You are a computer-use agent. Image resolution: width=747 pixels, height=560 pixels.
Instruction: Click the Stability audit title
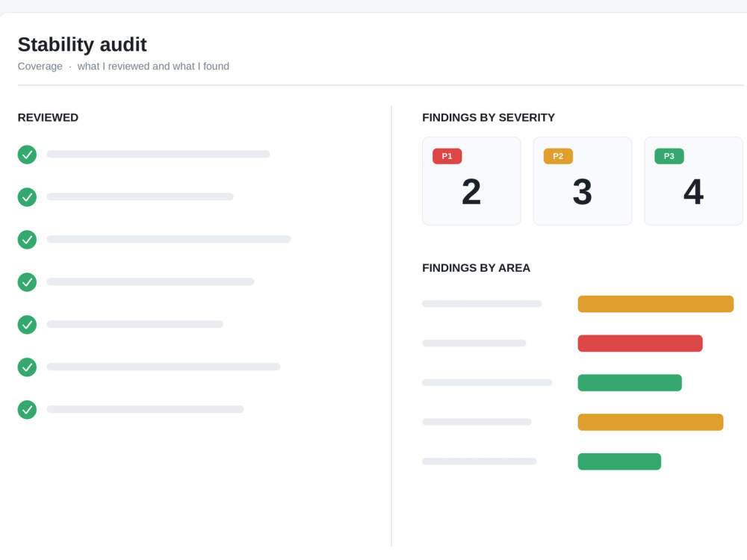click(x=82, y=45)
